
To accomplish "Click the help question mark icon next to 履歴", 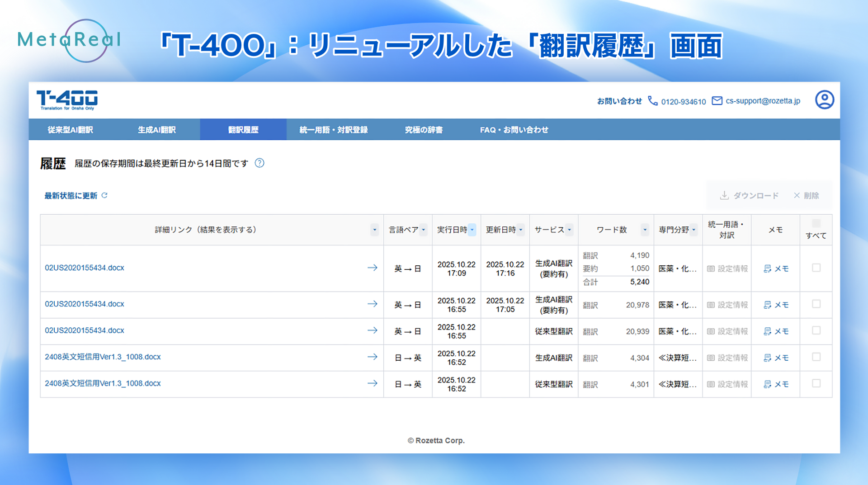I will (x=259, y=163).
